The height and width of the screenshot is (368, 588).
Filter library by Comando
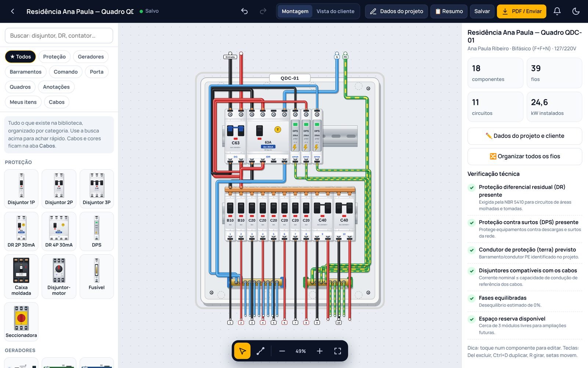coord(66,72)
